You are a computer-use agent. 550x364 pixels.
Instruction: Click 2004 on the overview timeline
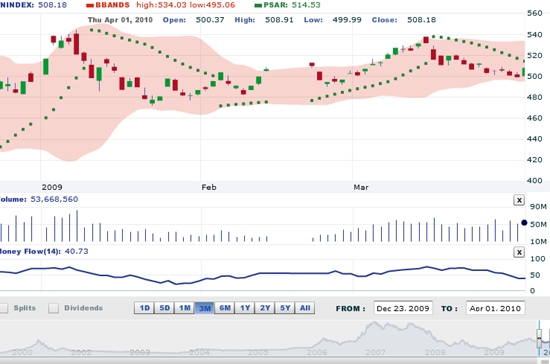(x=199, y=352)
